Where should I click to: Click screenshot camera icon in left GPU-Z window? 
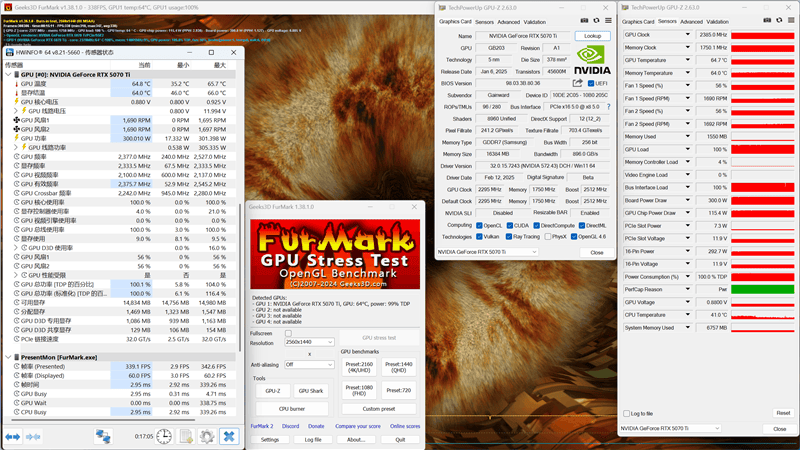[x=584, y=20]
